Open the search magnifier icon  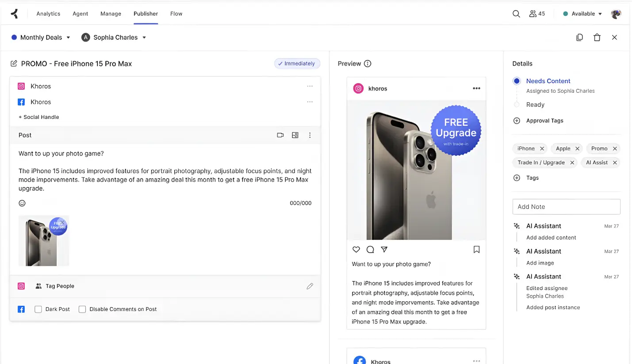coord(516,14)
